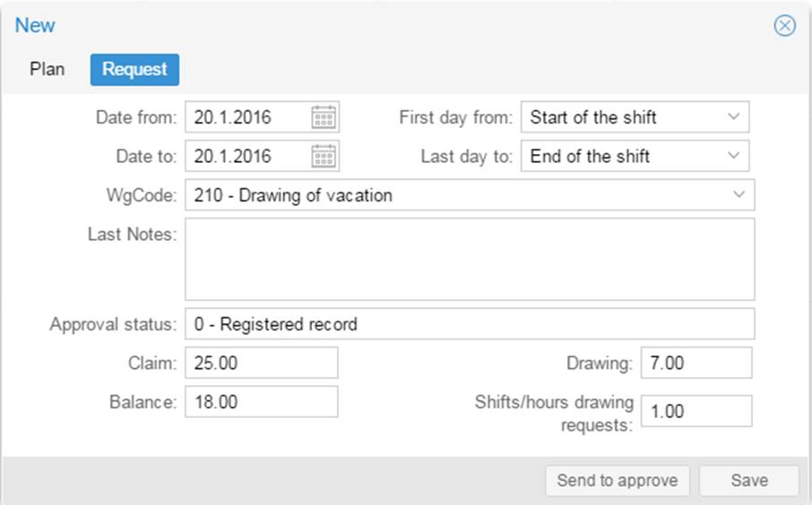Switch to the Plan tab
812x505 pixels.
point(48,69)
